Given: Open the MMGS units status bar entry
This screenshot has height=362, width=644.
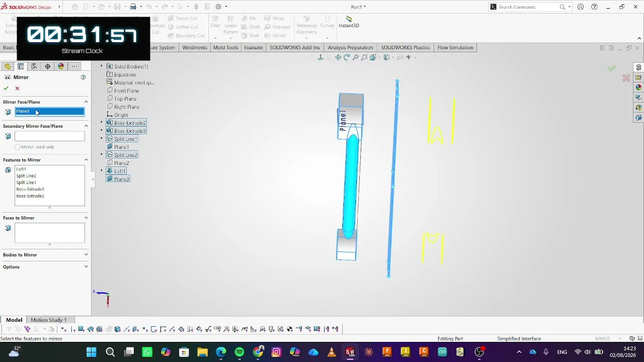Looking at the screenshot, I should pos(603,339).
